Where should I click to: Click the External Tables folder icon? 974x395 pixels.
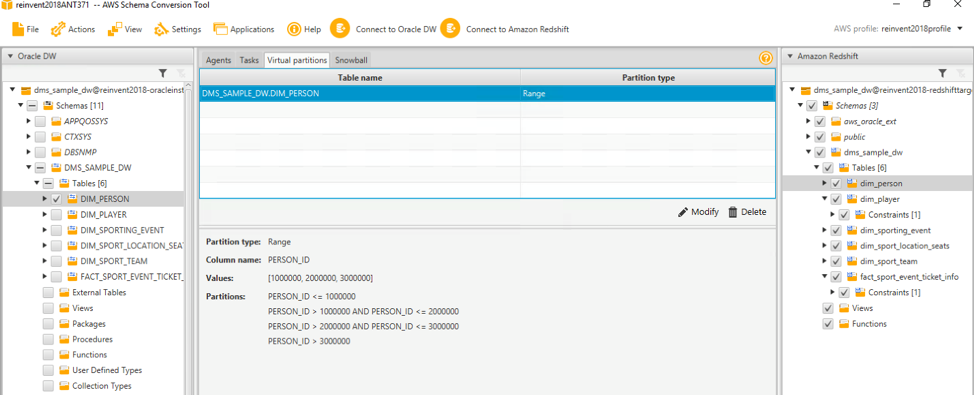[64, 292]
